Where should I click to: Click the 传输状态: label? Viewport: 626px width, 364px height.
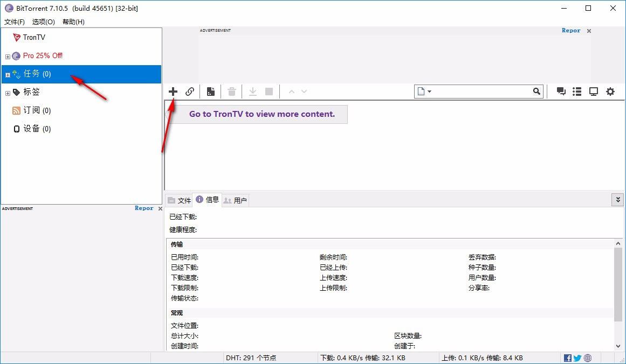184,298
